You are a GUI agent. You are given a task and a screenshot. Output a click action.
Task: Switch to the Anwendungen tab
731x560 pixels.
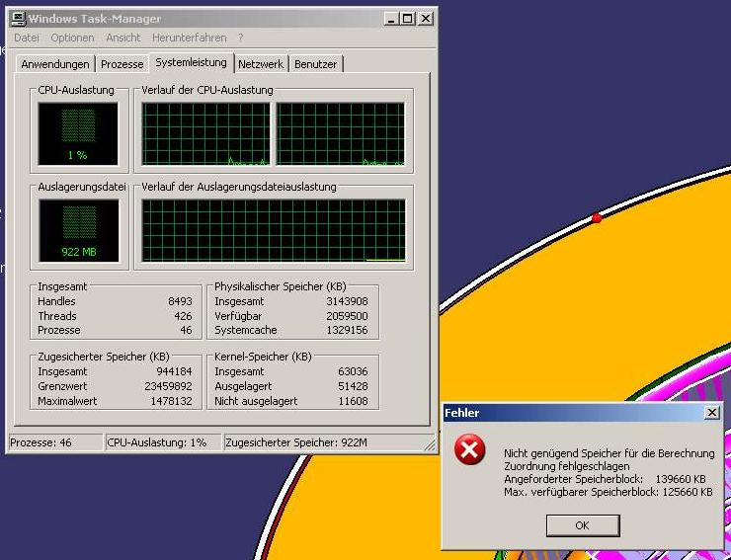click(x=55, y=64)
